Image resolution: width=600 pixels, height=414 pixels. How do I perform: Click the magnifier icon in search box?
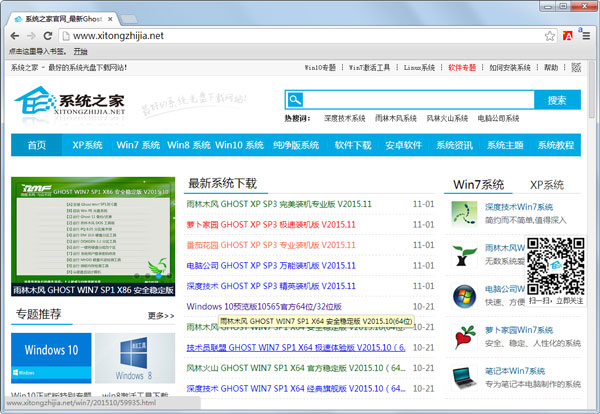pyautogui.click(x=295, y=100)
